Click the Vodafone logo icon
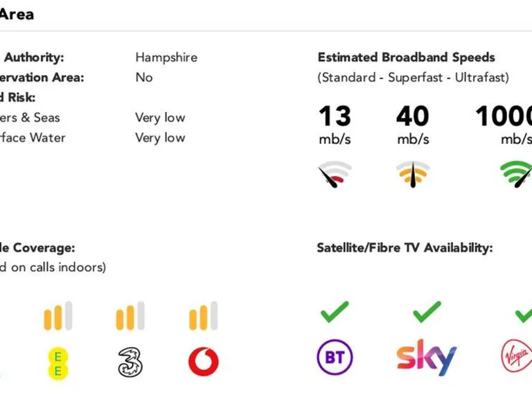This screenshot has width=532, height=399. (203, 362)
